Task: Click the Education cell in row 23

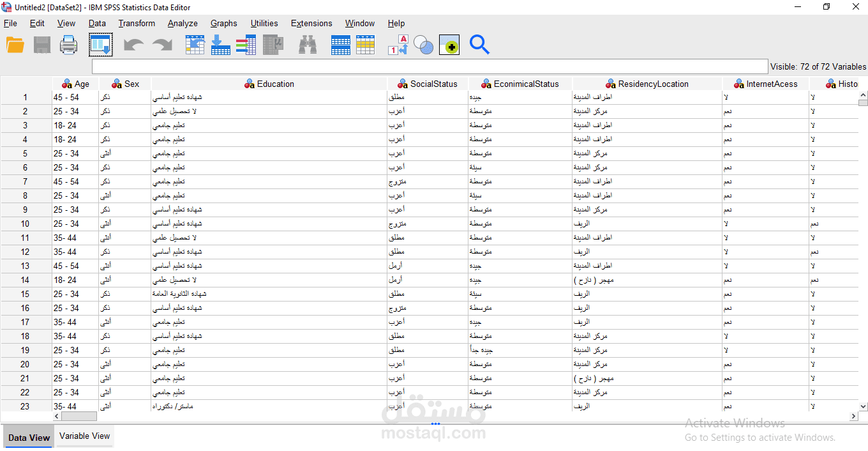Action: point(269,406)
